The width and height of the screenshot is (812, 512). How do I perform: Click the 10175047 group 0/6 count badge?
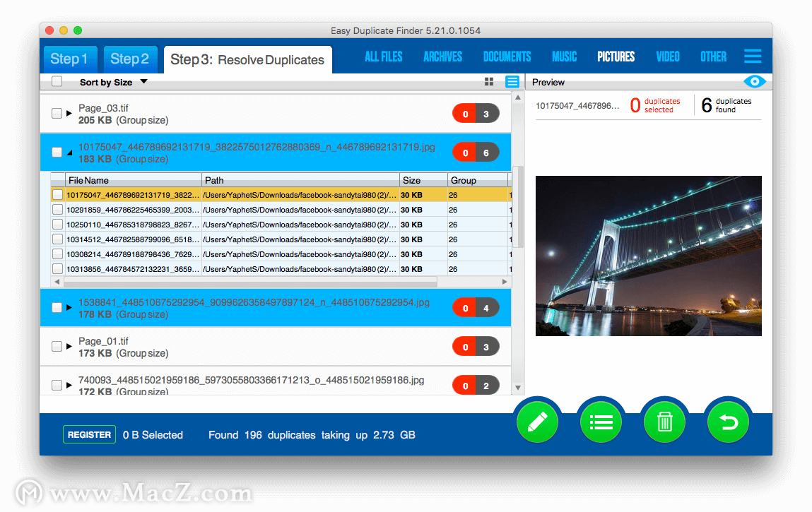coord(476,153)
